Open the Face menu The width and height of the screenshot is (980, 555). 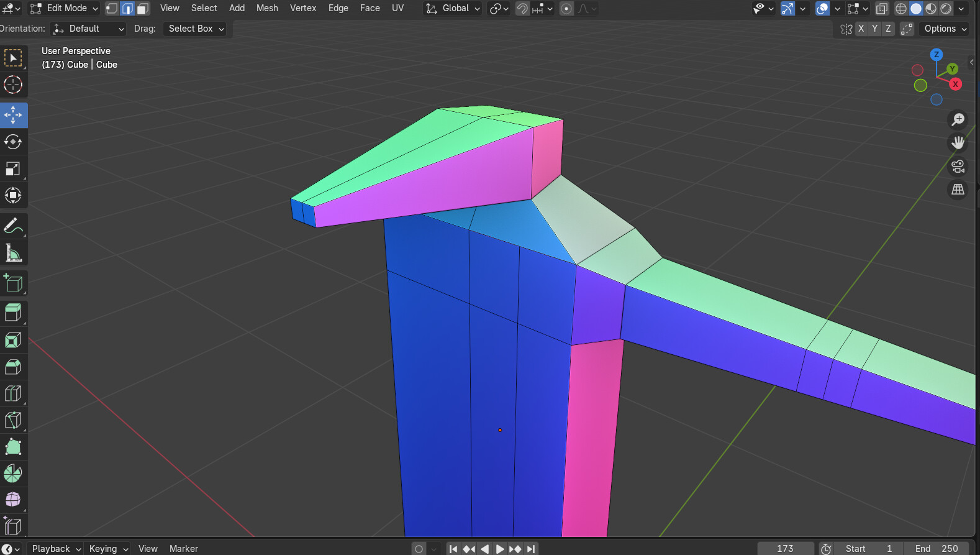point(370,8)
